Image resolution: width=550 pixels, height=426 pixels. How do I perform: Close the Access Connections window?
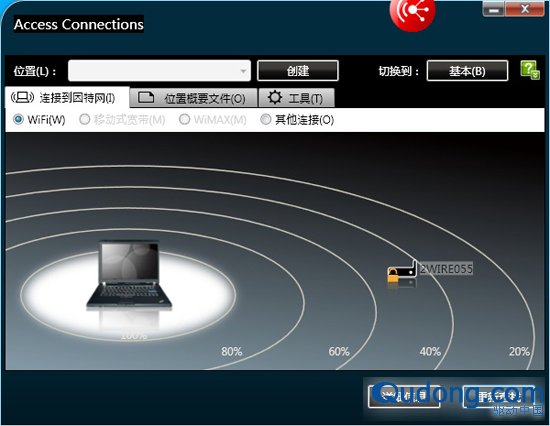pyautogui.click(x=525, y=9)
